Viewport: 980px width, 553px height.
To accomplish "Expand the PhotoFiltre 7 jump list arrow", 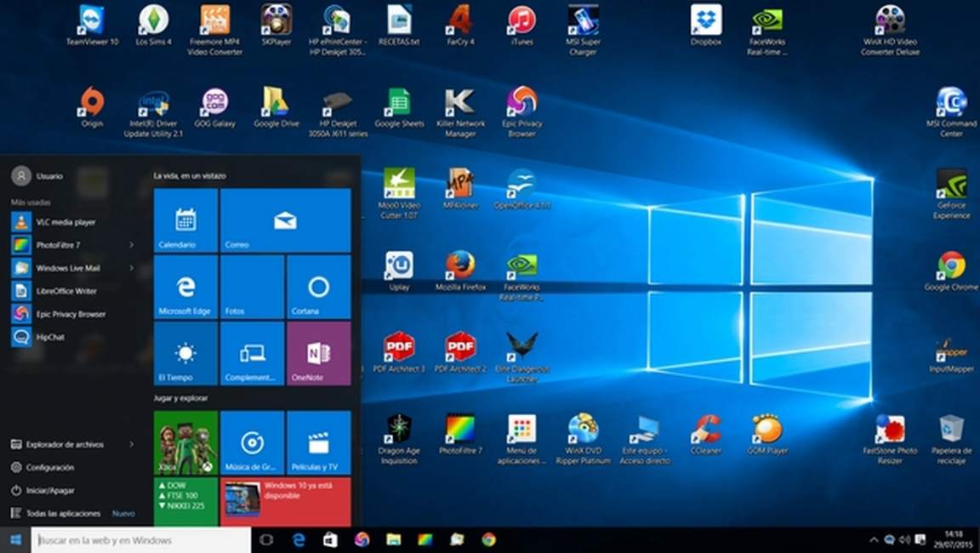I will point(132,245).
